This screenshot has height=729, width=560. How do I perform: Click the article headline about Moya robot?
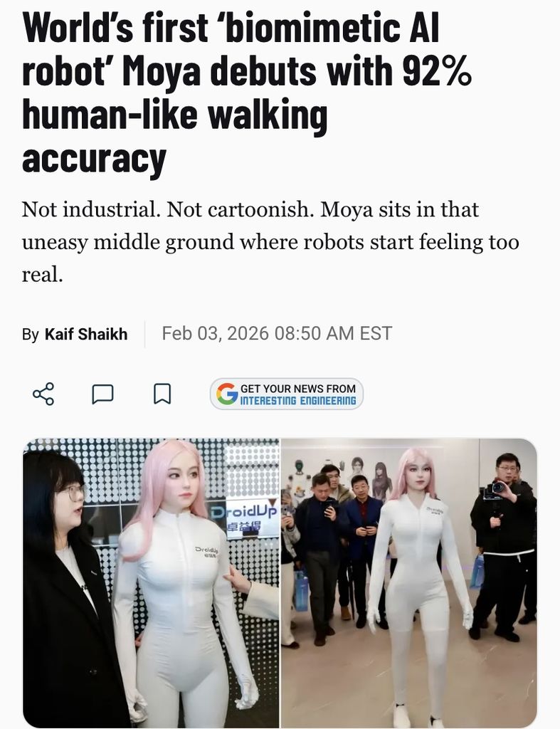(247, 92)
